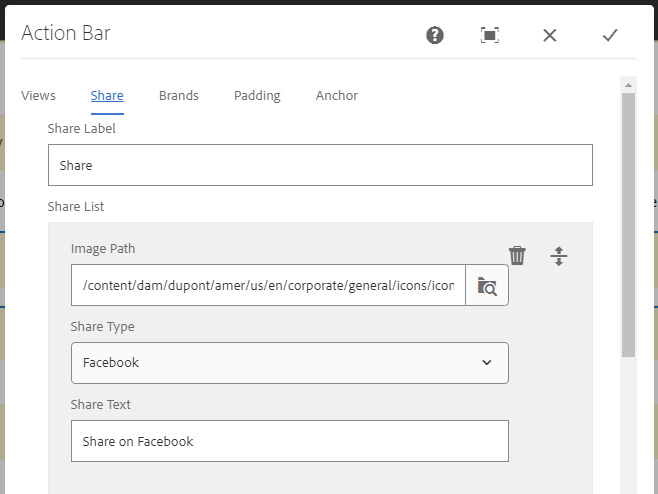Select the Share tab

[107, 96]
